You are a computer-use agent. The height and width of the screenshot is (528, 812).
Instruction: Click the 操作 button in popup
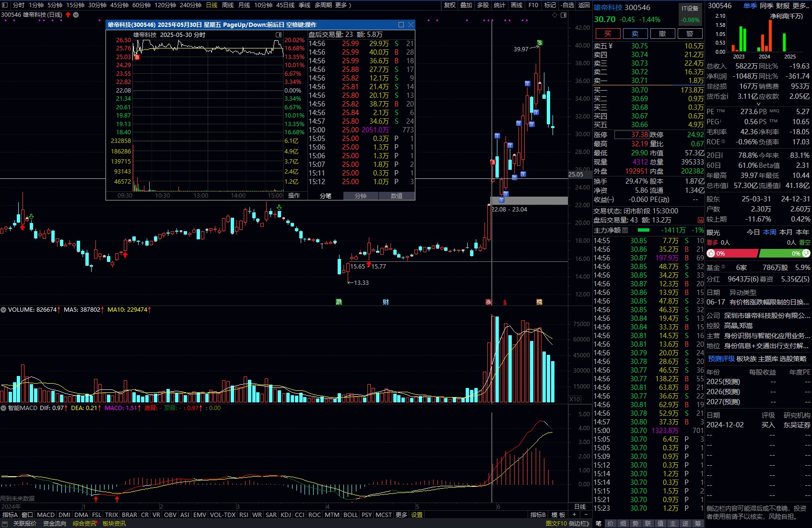[294, 196]
